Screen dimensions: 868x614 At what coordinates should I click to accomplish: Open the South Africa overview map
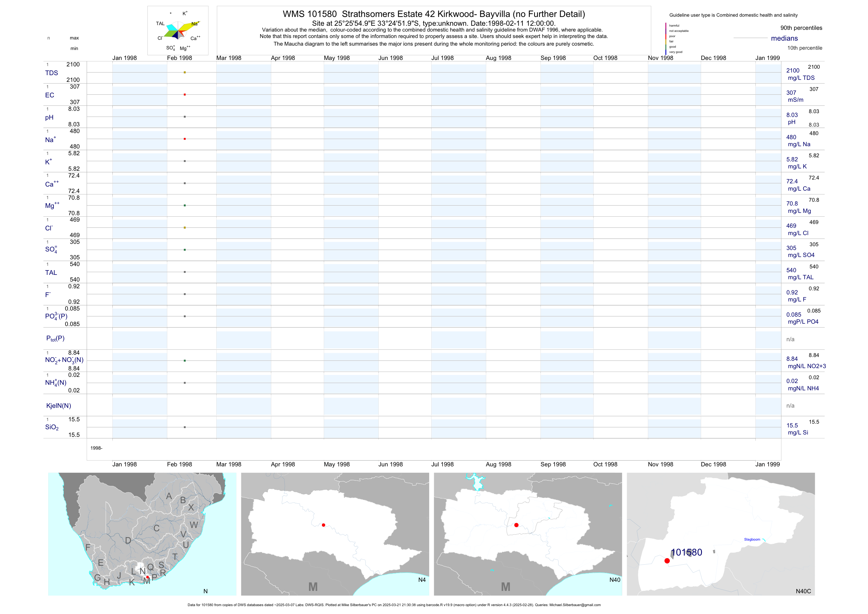[142, 534]
